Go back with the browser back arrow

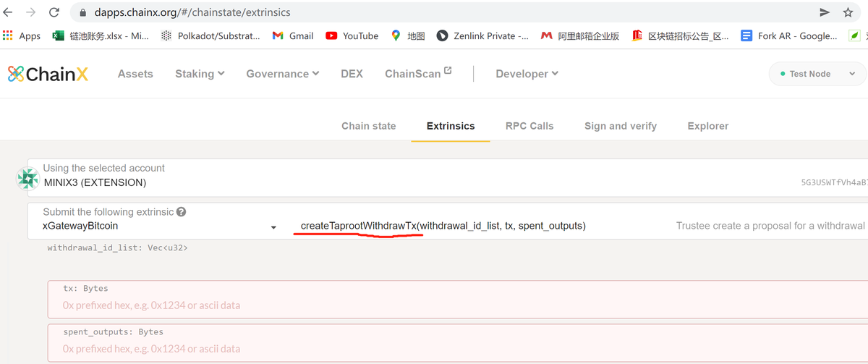coord(9,12)
